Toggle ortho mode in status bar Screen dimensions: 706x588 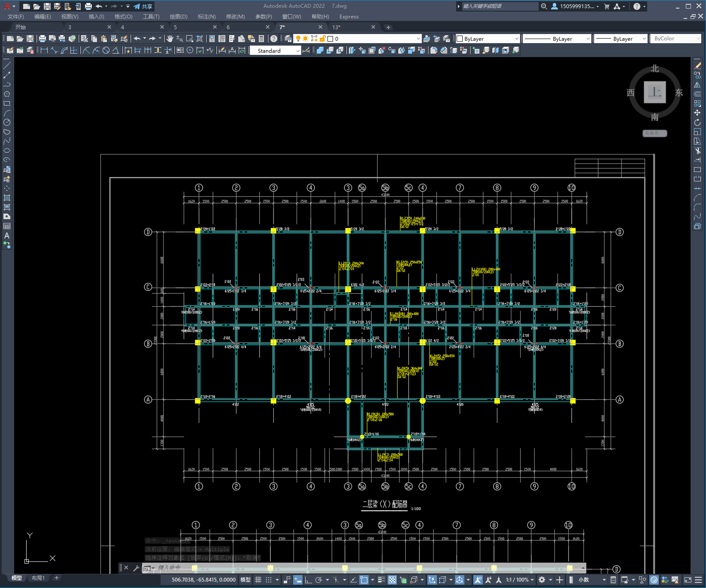pyautogui.click(x=308, y=580)
